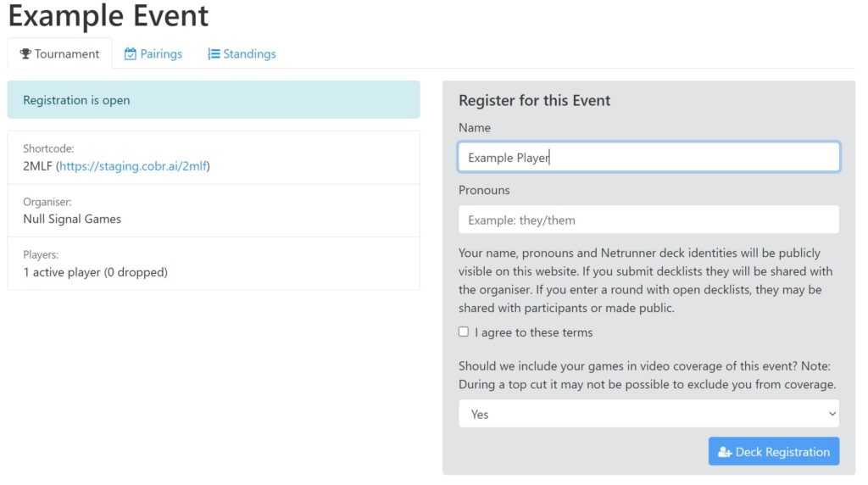Click the 1 active player row
The height and width of the screenshot is (485, 868).
pyautogui.click(x=214, y=264)
